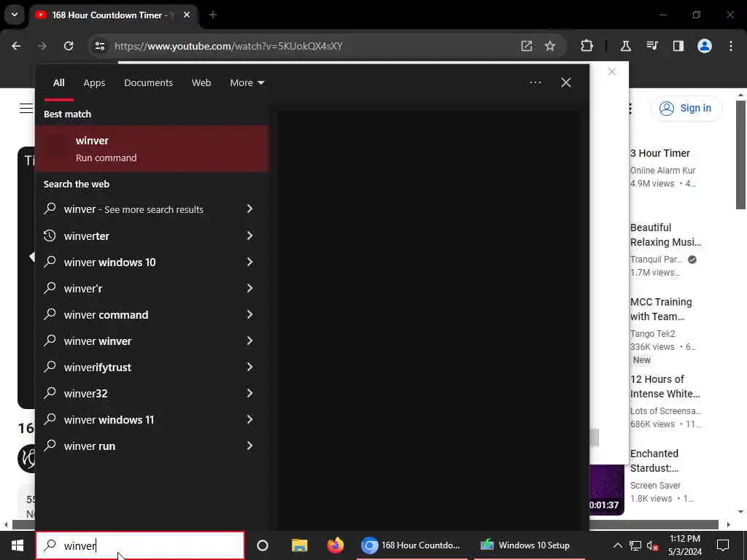Open the tab search dropdown arrow

(15, 15)
